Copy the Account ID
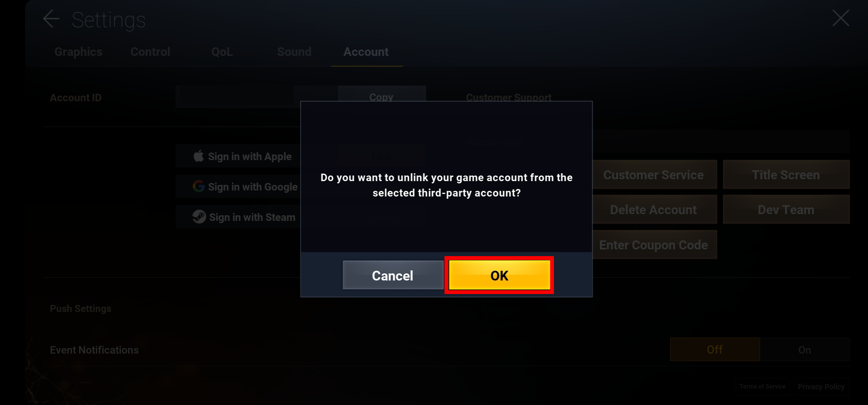Viewport: 868px width, 405px height. point(382,97)
